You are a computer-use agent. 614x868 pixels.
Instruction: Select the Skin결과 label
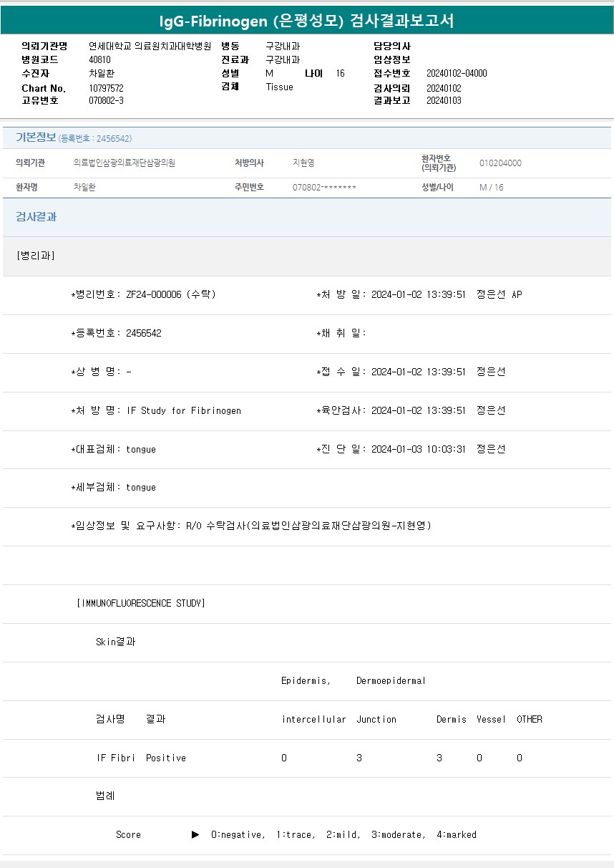pyautogui.click(x=116, y=642)
